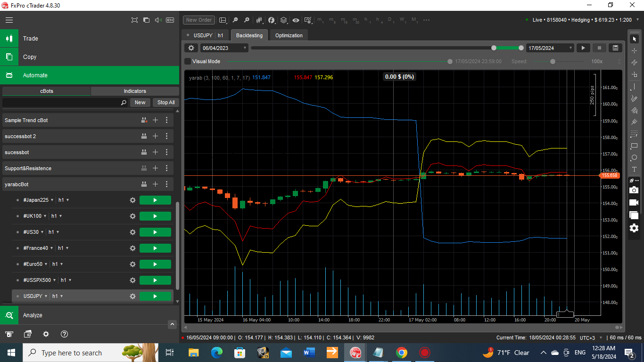Toggle fullscreen mode icon
This screenshot has width=644, height=362.
click(x=134, y=20)
